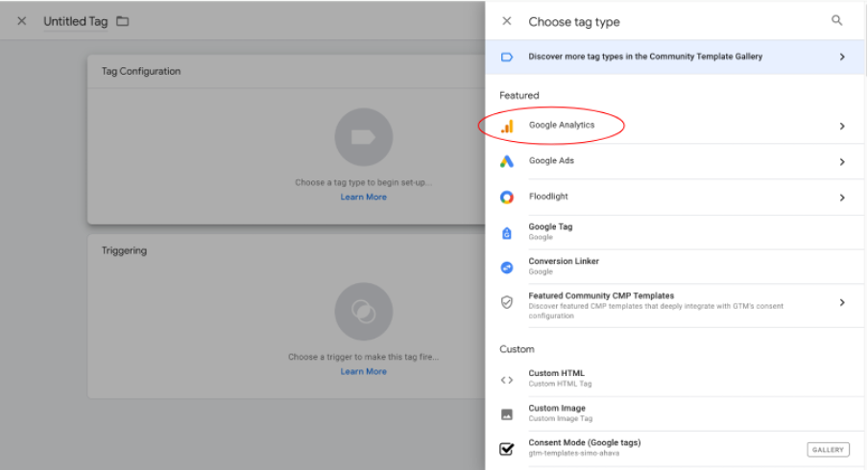Open search in Choose tag type panel
The image size is (868, 470).
(836, 20)
